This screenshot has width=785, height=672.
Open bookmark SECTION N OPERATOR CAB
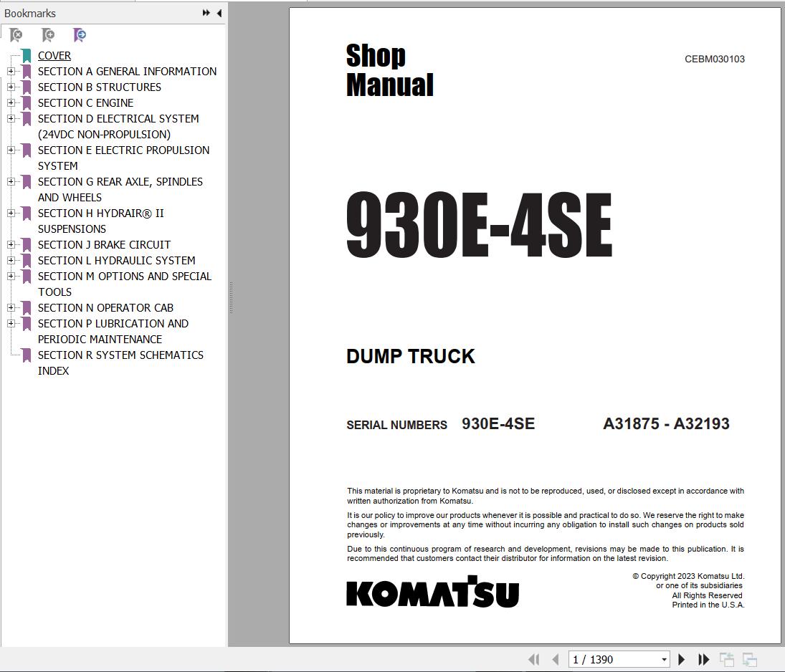(105, 308)
